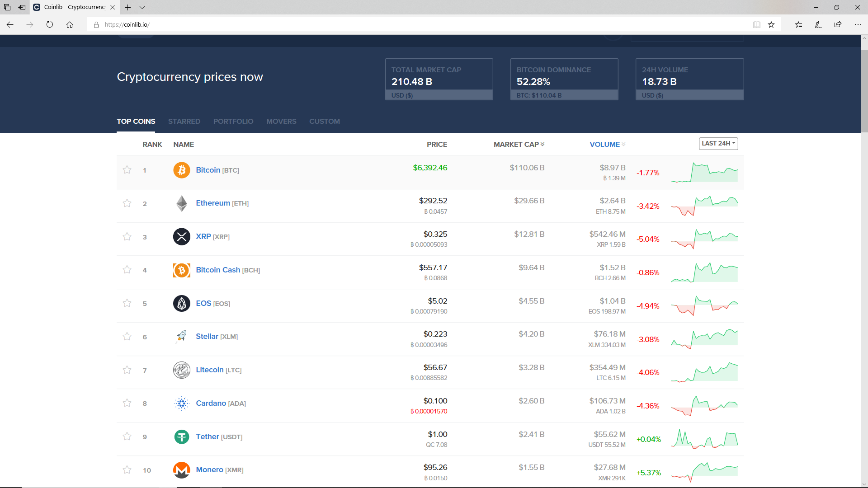
Task: Click the browser address bar
Action: coord(407,24)
